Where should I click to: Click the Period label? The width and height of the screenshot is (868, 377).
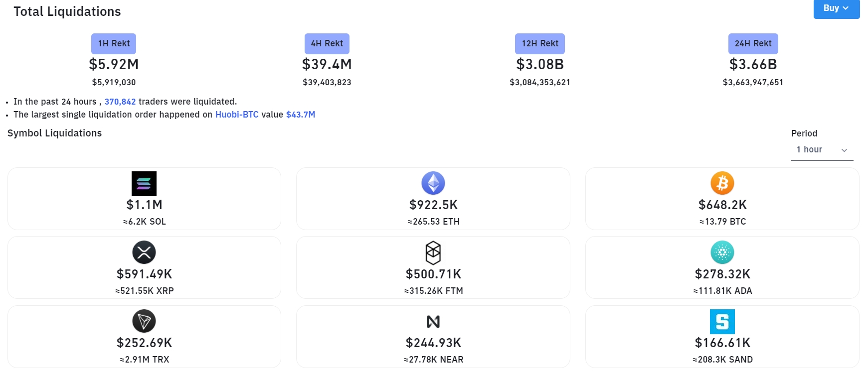804,133
